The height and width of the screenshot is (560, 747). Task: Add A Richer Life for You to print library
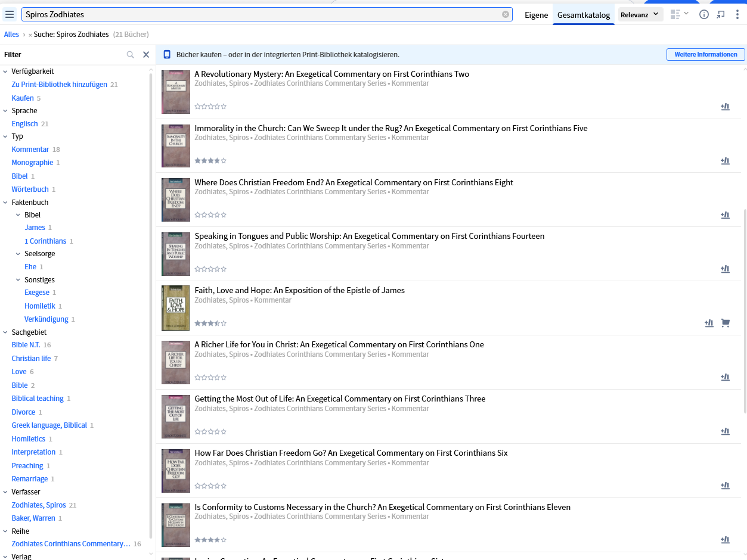coord(725,378)
